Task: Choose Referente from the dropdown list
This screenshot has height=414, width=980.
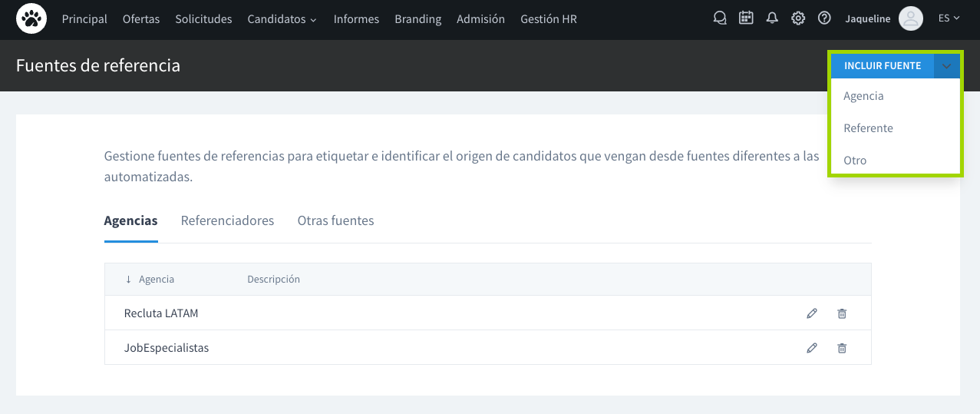Action: 868,128
